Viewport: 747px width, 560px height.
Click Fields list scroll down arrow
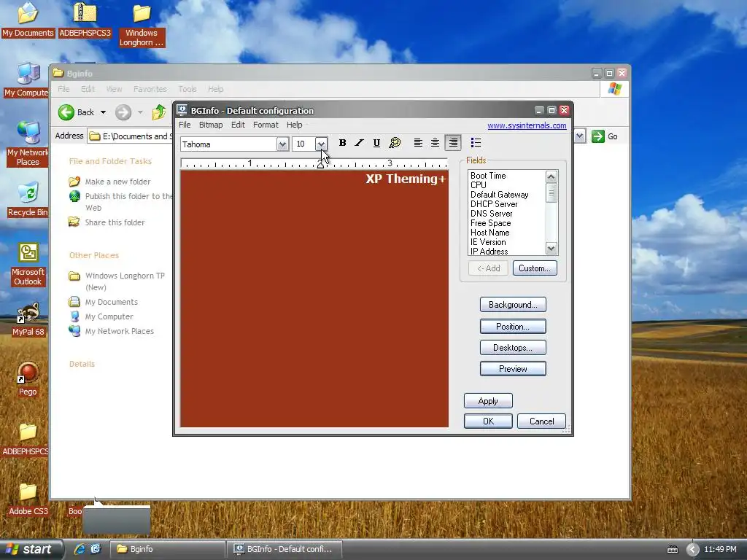point(551,249)
